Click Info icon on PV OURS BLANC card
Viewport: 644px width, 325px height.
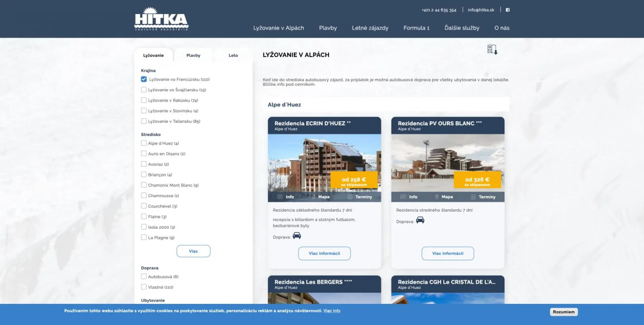point(409,197)
